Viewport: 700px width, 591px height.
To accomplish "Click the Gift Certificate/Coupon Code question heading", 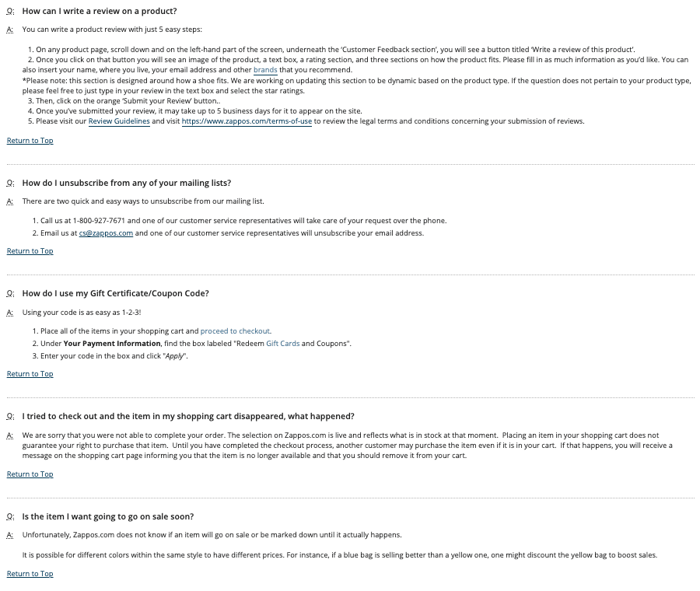I will point(115,294).
